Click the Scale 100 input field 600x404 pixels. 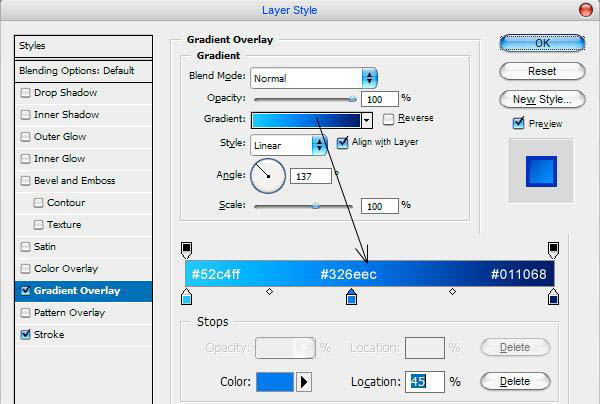(x=380, y=206)
